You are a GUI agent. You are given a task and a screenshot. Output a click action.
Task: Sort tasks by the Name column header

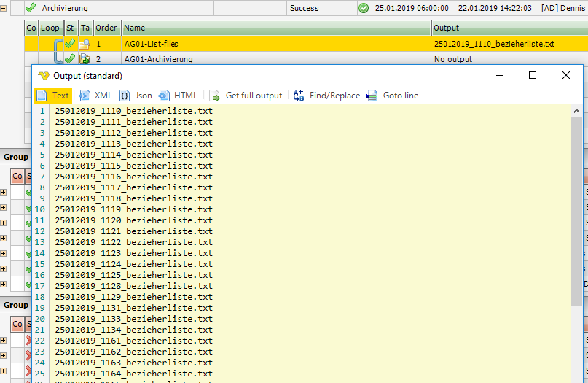pyautogui.click(x=275, y=28)
